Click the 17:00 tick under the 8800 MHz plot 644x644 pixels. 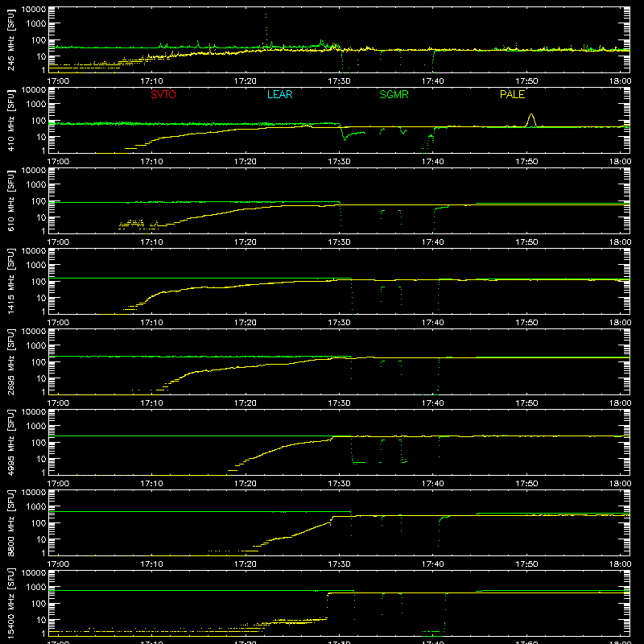[x=58, y=564]
